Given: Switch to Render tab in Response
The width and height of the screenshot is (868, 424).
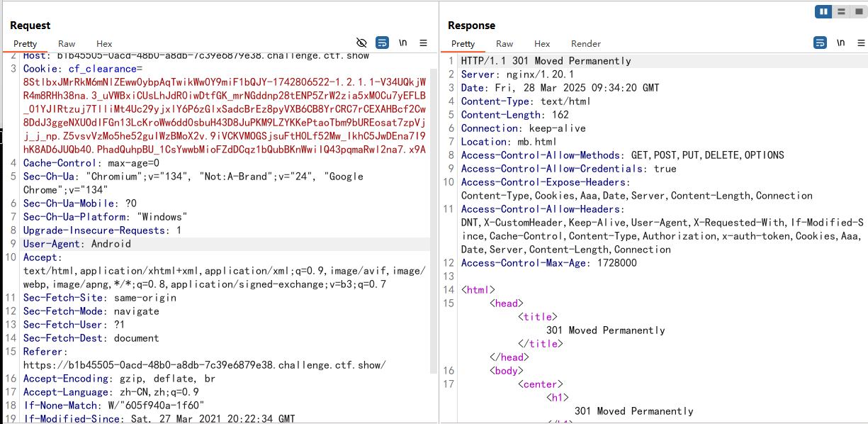Looking at the screenshot, I should click(x=585, y=44).
